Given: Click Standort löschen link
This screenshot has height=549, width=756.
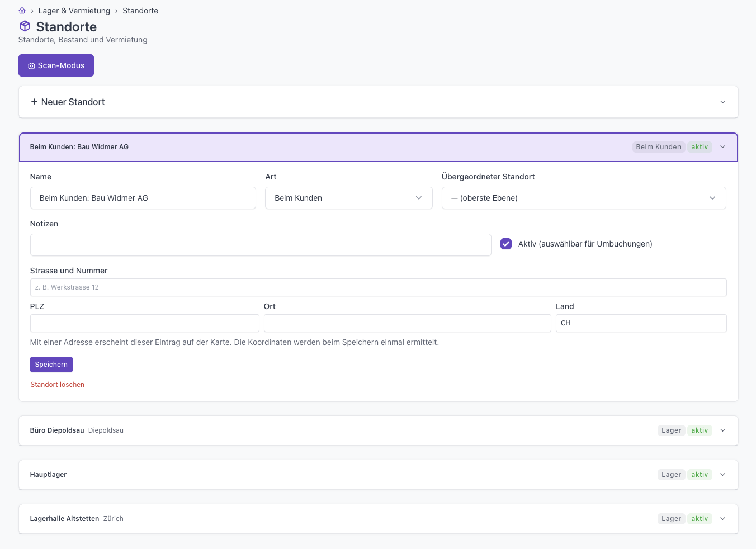Looking at the screenshot, I should pos(58,385).
